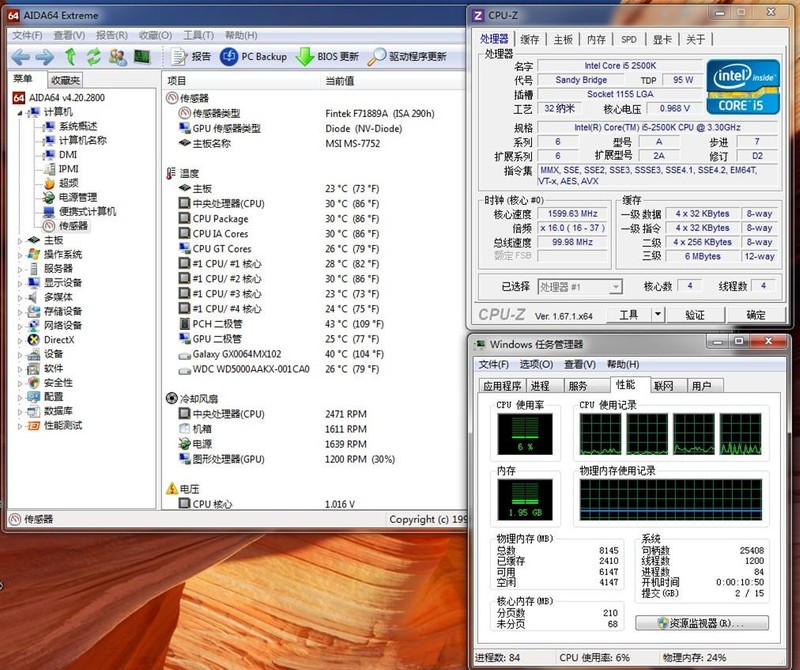Viewport: 800px width, 670px height.
Task: Open the 工具(T) menu in AIDA64
Action: point(198,35)
